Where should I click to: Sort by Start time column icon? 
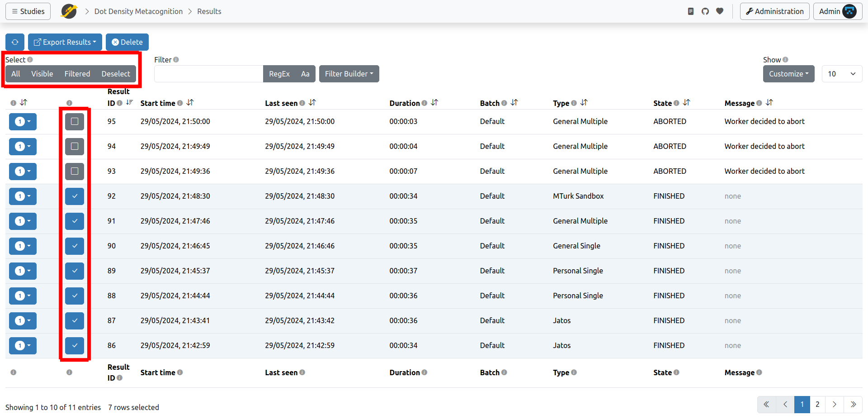tap(190, 103)
